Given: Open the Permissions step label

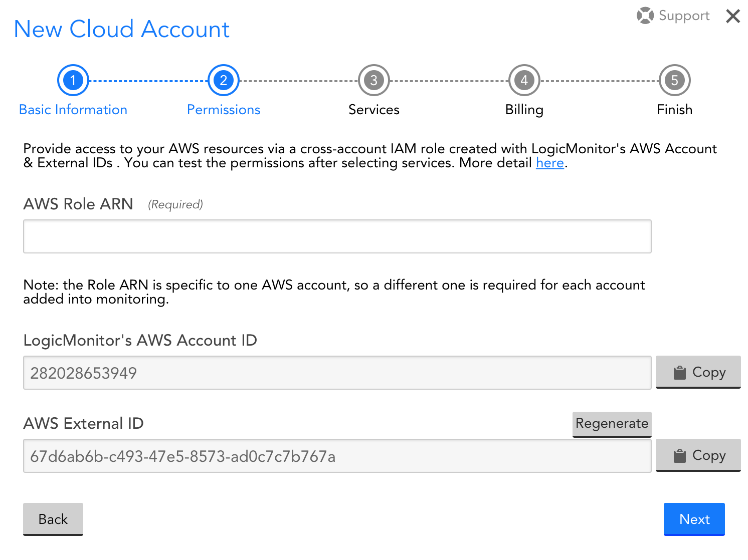Looking at the screenshot, I should point(224,110).
